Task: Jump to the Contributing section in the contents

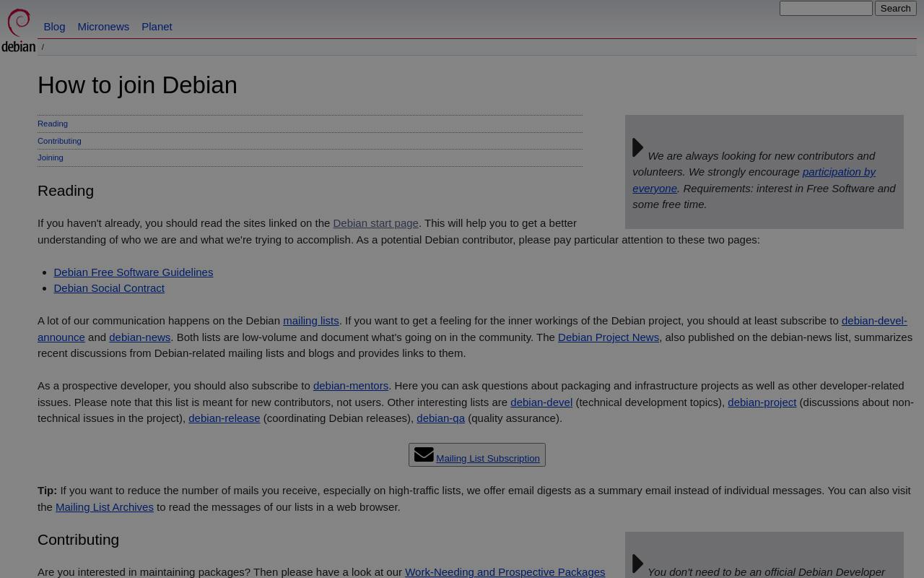Action: coord(59,141)
